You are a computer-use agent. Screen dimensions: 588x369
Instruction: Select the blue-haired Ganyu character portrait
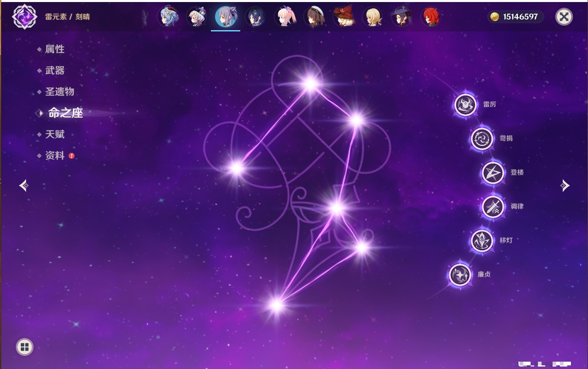(169, 17)
